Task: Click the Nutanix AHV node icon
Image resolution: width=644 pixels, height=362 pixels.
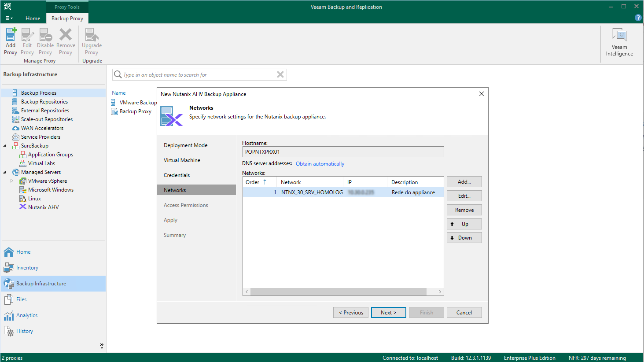Action: click(x=23, y=207)
